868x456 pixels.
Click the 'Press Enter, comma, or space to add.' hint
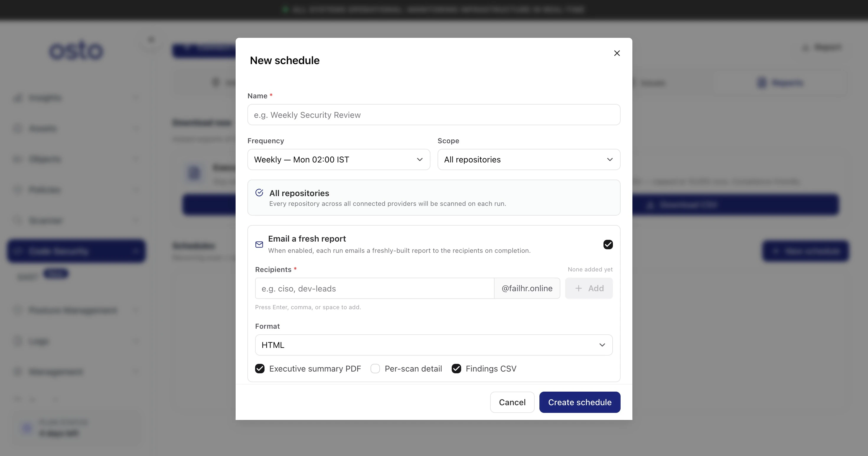[x=308, y=307]
